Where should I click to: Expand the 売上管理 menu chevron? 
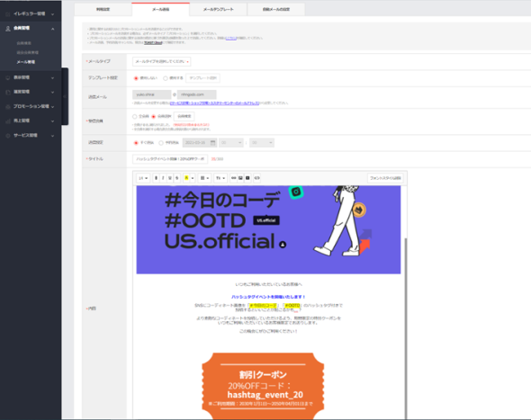[x=52, y=121]
